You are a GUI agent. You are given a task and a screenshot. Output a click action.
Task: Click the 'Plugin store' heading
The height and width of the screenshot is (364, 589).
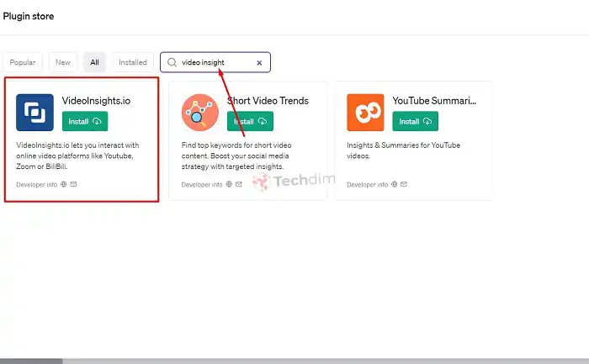pos(29,16)
